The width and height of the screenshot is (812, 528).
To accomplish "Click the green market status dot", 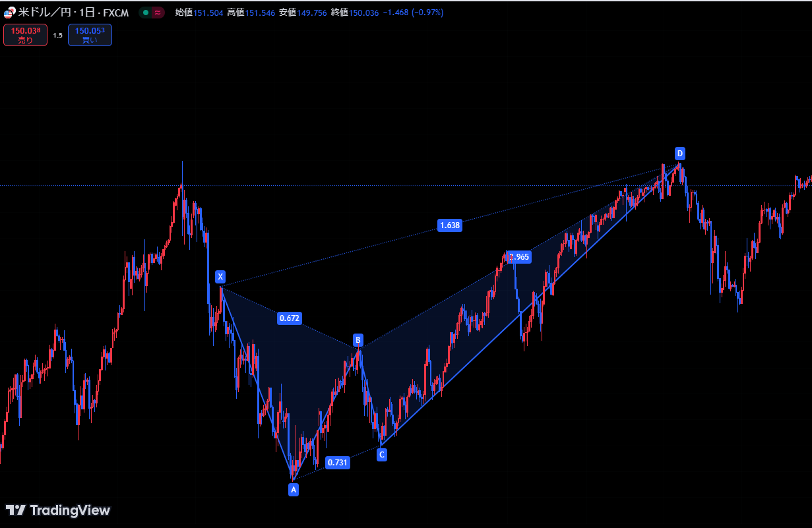I will coord(146,13).
